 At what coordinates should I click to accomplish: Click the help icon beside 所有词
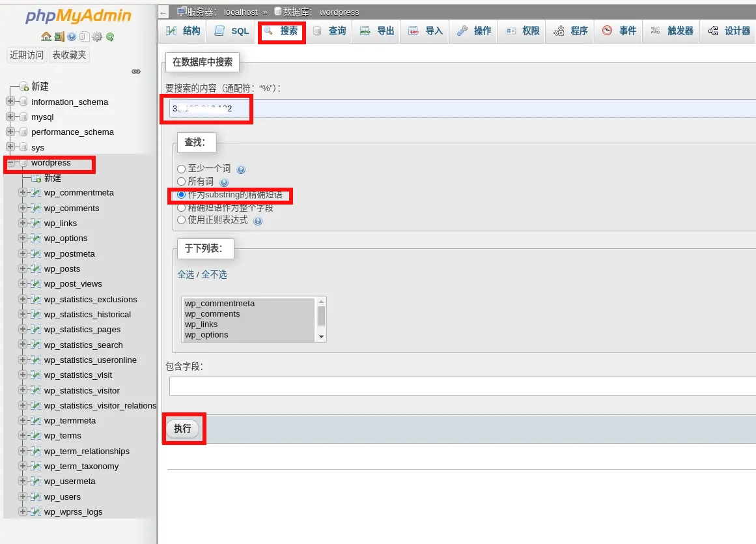[224, 182]
